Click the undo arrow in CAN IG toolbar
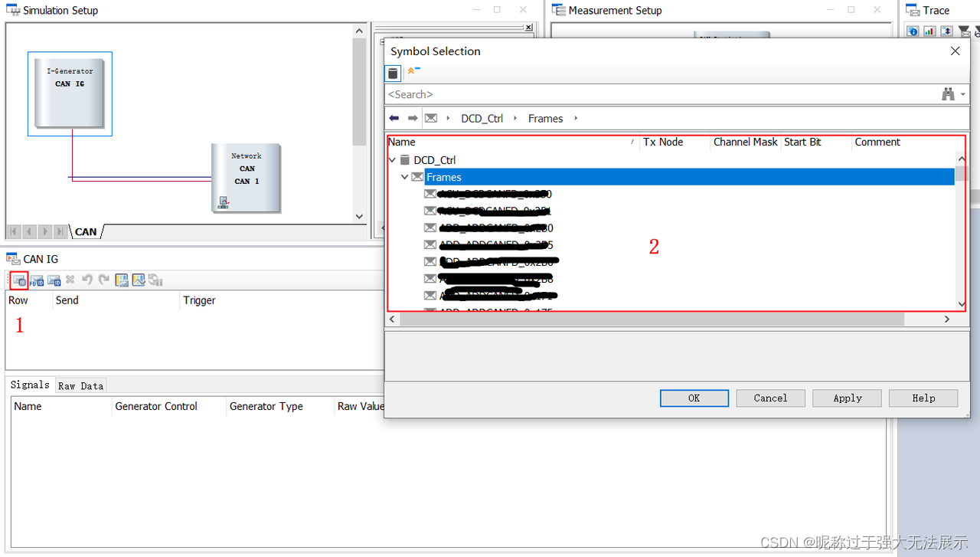The image size is (980, 557). click(87, 280)
